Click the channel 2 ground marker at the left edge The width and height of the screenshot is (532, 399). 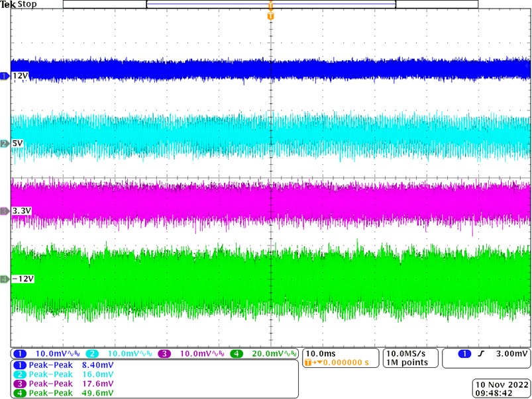(x=5, y=144)
